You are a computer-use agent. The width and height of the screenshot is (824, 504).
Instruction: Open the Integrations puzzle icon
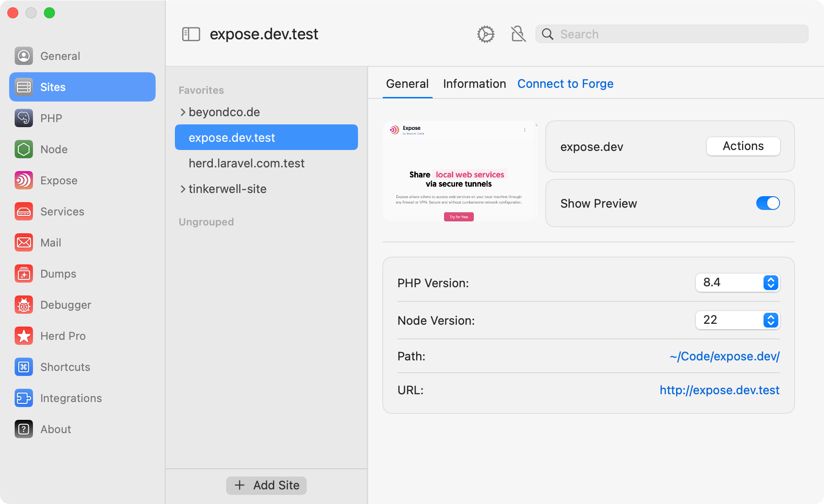tap(24, 398)
